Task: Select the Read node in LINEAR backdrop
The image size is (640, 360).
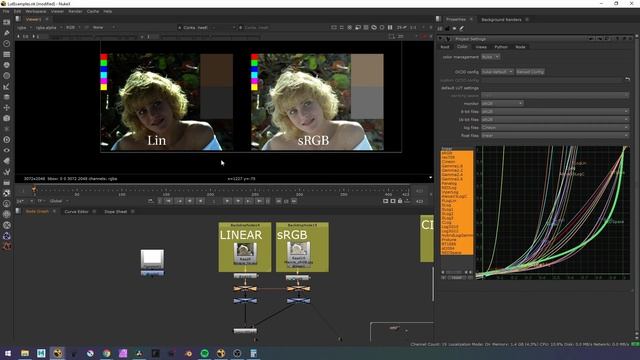Action: coord(245,254)
